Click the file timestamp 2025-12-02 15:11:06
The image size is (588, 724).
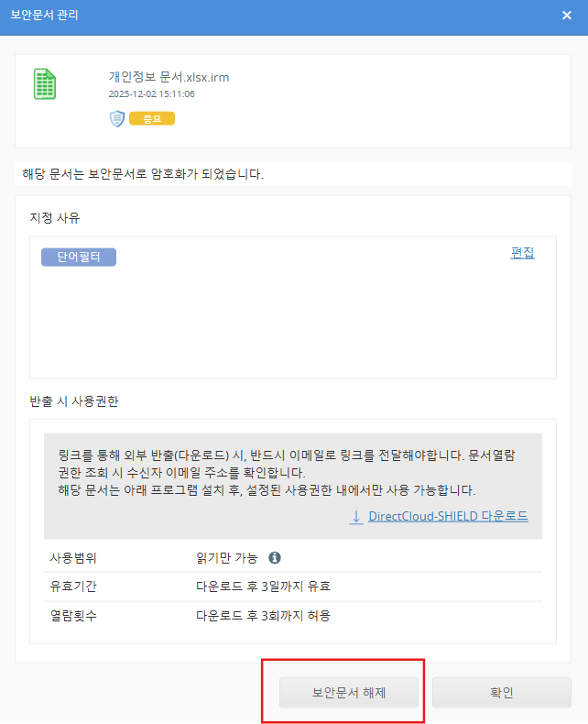click(x=151, y=93)
